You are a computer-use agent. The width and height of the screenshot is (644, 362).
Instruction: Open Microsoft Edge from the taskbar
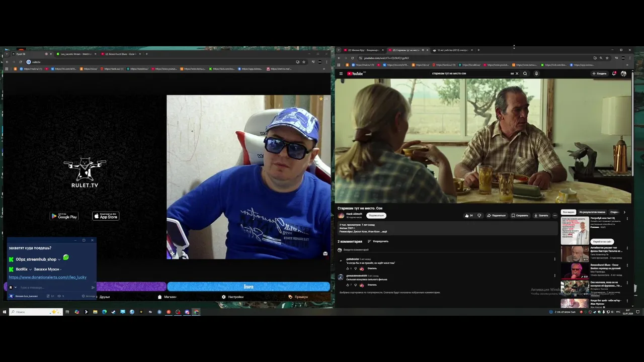pos(104,312)
